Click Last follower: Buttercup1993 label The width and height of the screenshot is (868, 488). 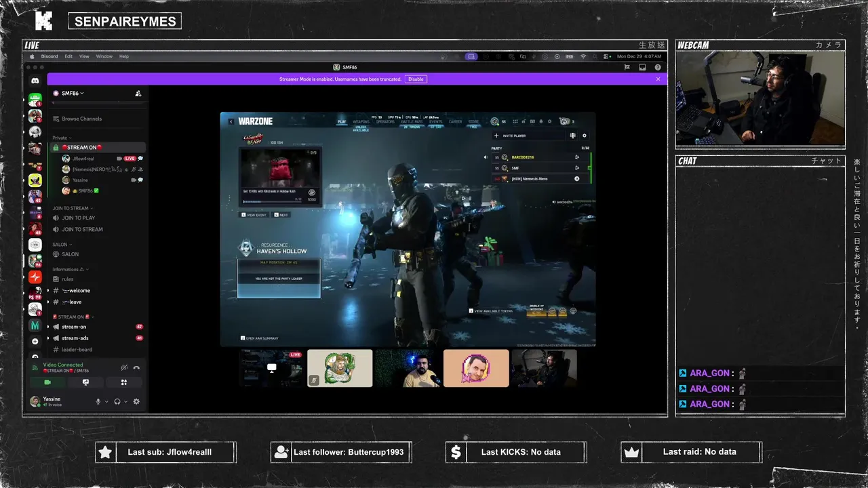tap(349, 452)
